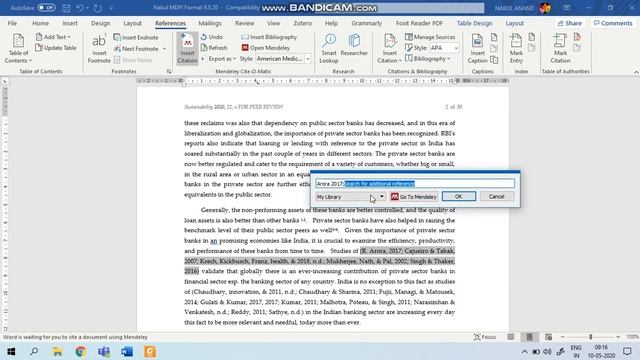The height and width of the screenshot is (360, 640).
Task: Expand Bibliography dropdown
Action: [428, 59]
